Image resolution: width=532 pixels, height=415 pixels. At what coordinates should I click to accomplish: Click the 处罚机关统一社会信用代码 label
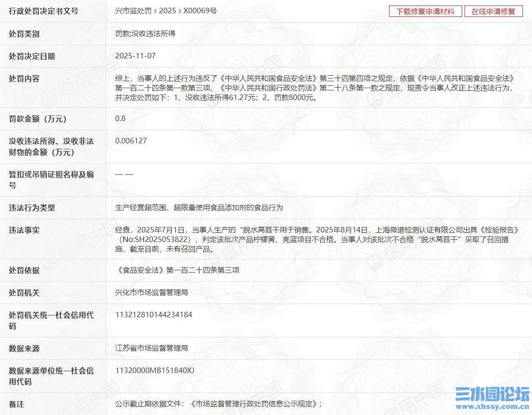click(x=51, y=320)
